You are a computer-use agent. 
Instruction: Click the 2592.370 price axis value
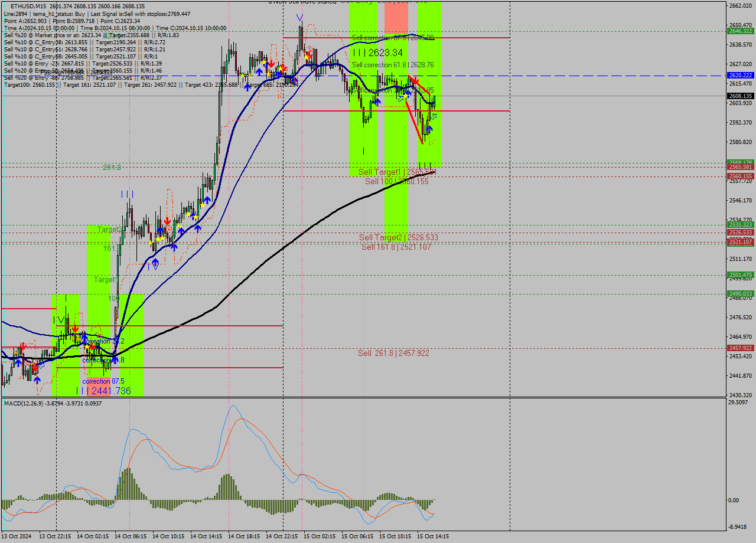pos(741,123)
